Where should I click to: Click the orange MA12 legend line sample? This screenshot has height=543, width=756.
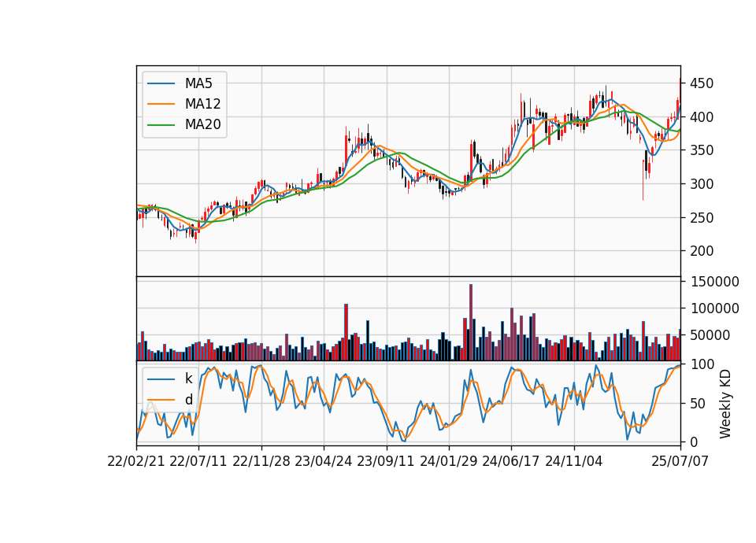[161, 104]
